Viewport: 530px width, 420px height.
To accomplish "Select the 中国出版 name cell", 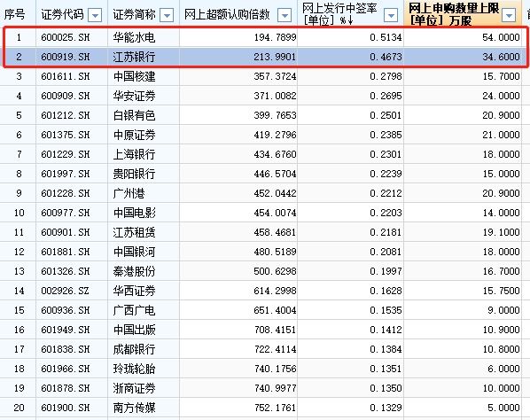I will click(134, 330).
